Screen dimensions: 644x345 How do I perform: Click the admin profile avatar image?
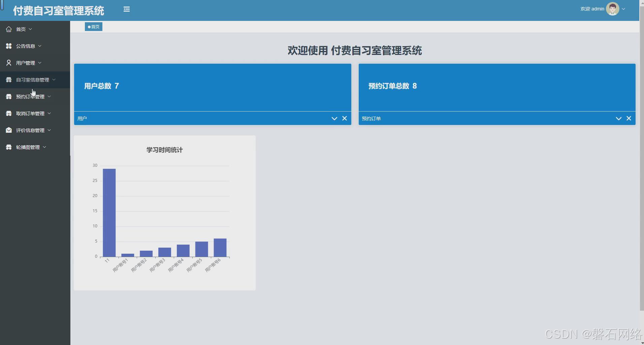612,9
